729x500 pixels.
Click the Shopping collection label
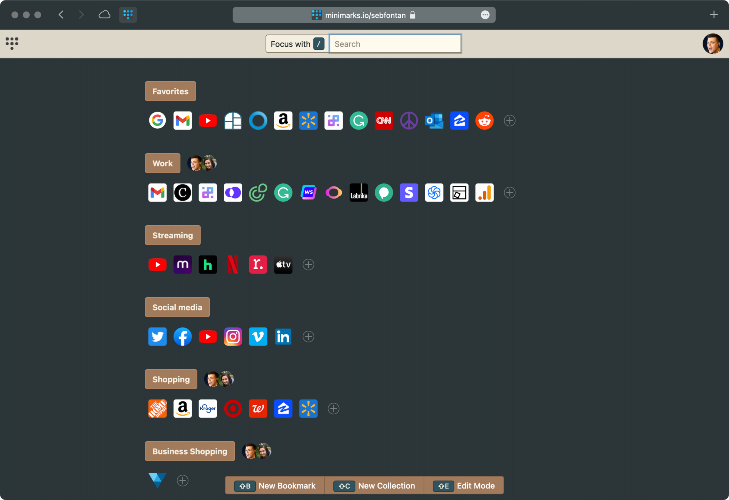171,379
